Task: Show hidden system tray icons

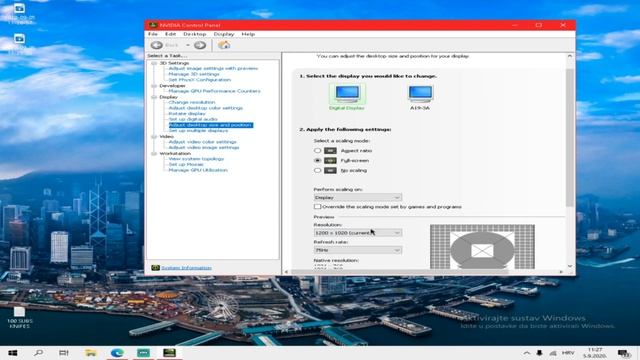Action: [x=527, y=353]
